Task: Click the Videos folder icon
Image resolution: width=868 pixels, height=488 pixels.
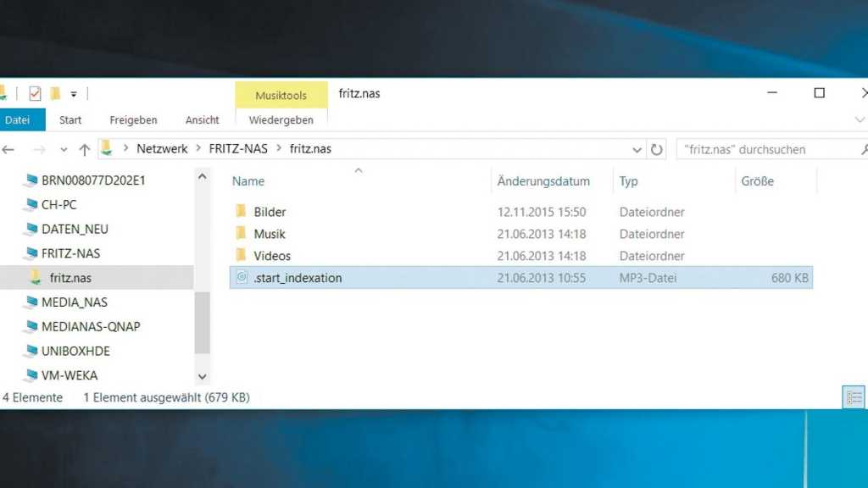Action: [x=241, y=254]
